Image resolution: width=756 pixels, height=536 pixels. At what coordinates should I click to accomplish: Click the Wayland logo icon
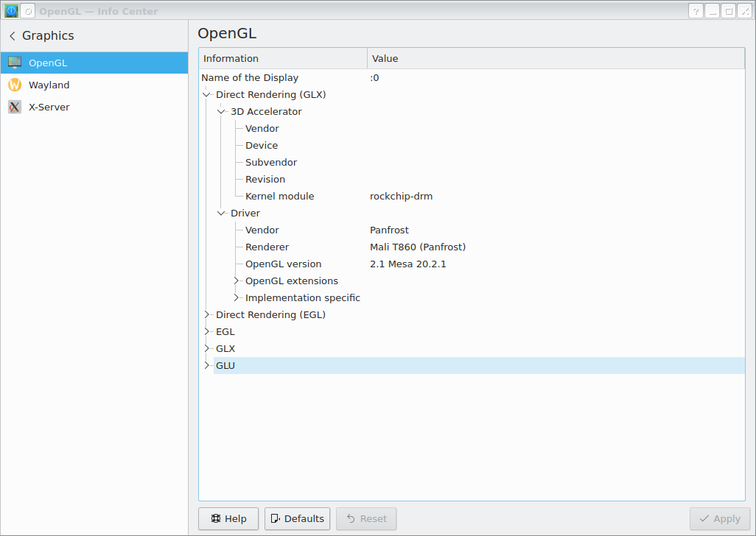coord(15,85)
